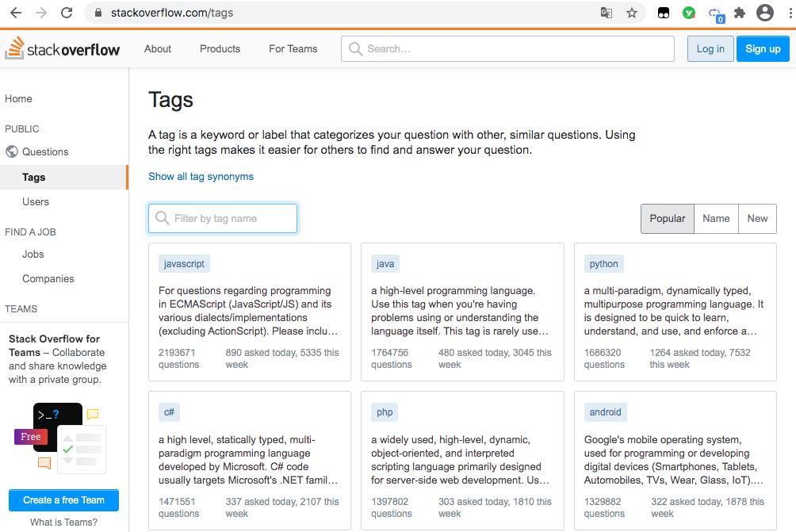This screenshot has width=796, height=532.
Task: Go back using the browser back arrow
Action: [15, 13]
